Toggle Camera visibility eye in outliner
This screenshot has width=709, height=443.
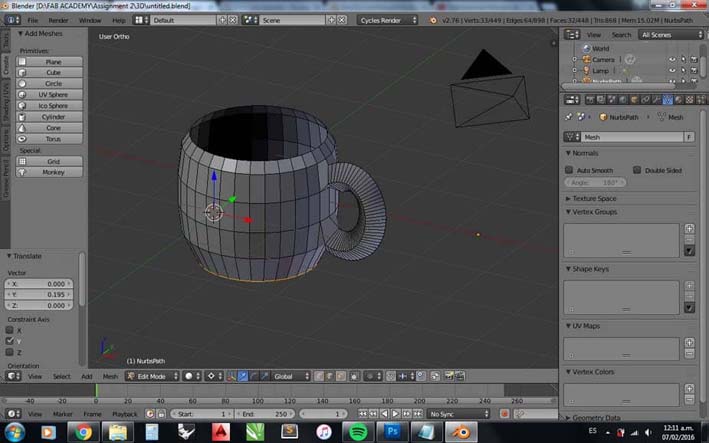pyautogui.click(x=672, y=59)
